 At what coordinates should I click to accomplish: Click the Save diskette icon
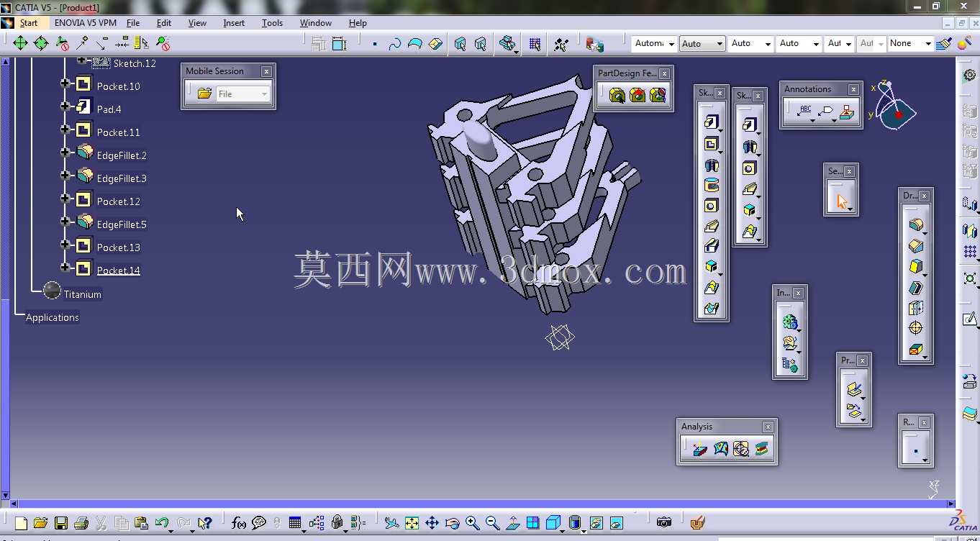[61, 523]
